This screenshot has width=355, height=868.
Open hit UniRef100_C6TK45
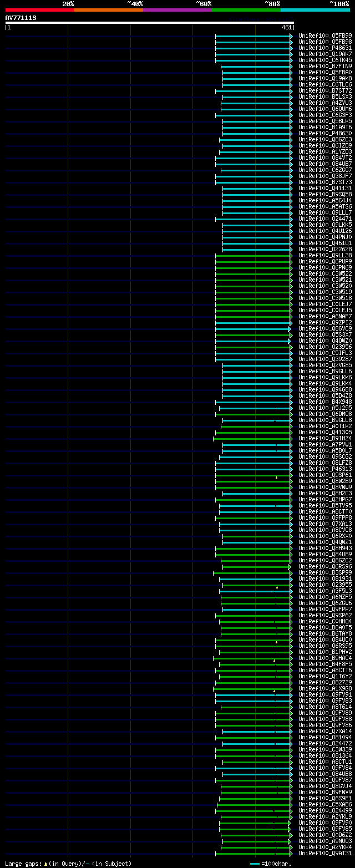coord(324,60)
